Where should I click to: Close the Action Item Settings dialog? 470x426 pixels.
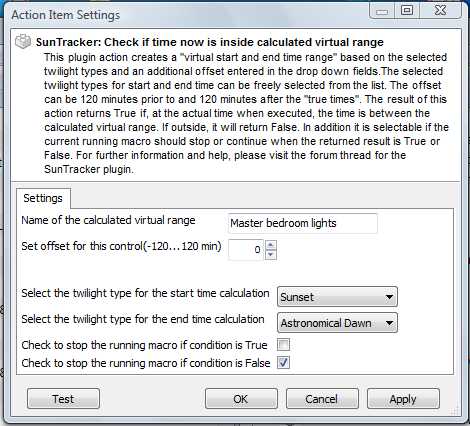(440, 10)
